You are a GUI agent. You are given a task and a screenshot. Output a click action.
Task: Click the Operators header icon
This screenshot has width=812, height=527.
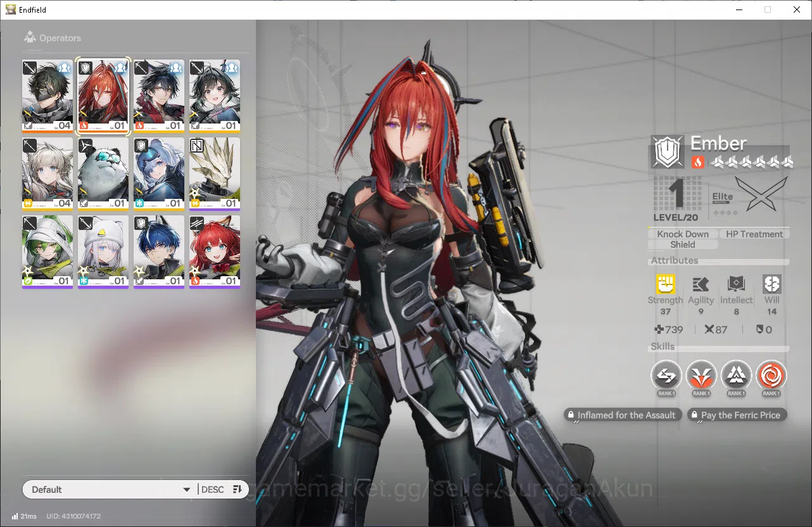tap(29, 37)
